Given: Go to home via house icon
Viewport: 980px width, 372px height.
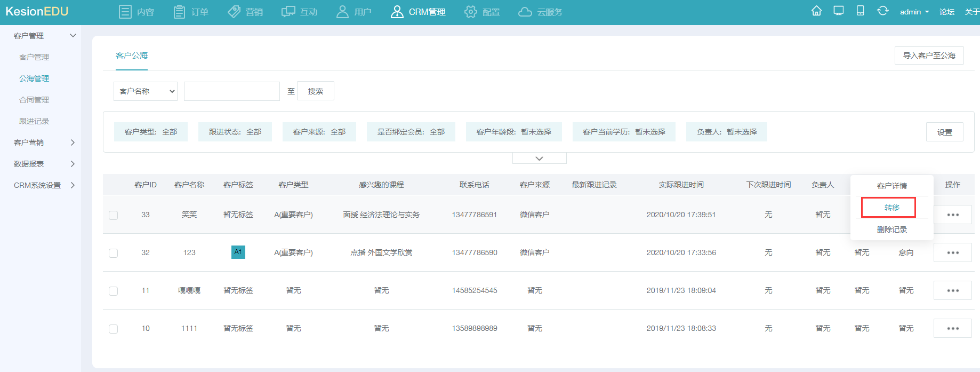Looking at the screenshot, I should (816, 11).
